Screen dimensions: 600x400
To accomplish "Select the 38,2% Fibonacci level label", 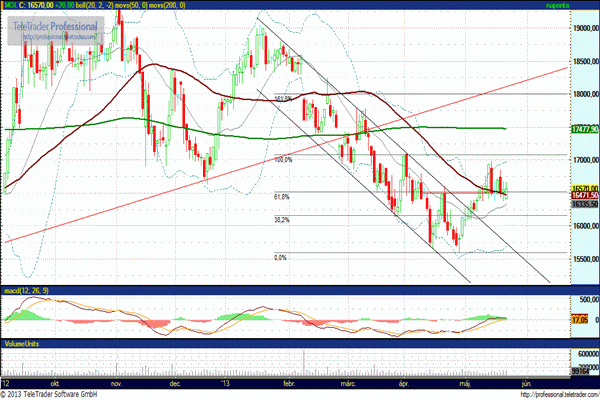I will tap(282, 220).
